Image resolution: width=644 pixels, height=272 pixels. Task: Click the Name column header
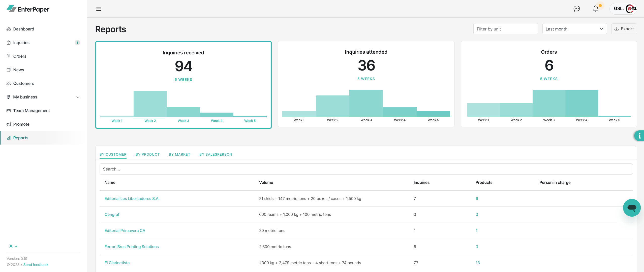[x=110, y=182]
